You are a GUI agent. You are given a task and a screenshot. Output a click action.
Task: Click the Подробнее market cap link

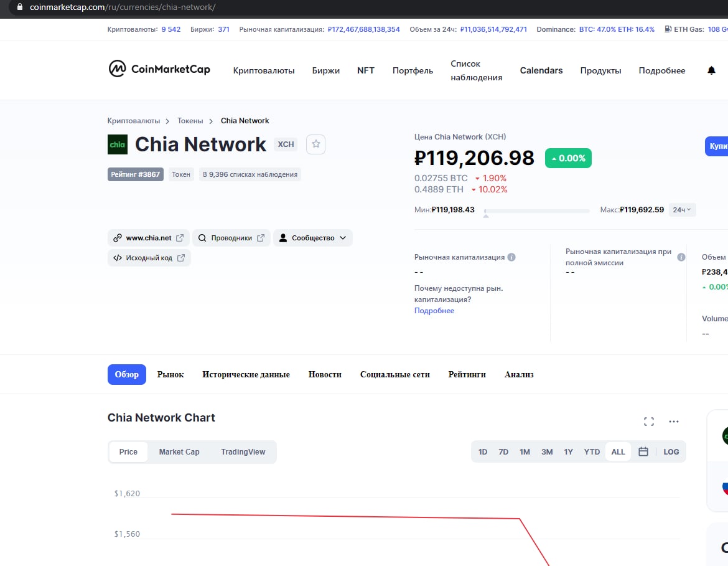(434, 311)
